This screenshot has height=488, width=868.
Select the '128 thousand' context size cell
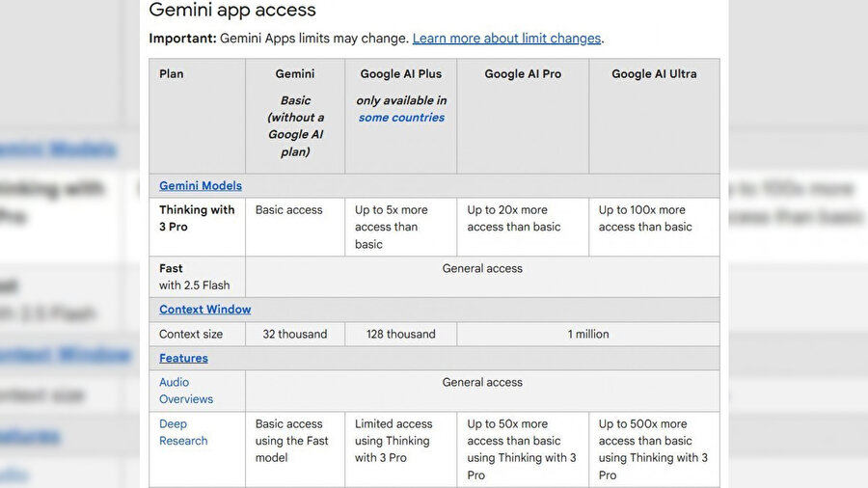(x=401, y=334)
